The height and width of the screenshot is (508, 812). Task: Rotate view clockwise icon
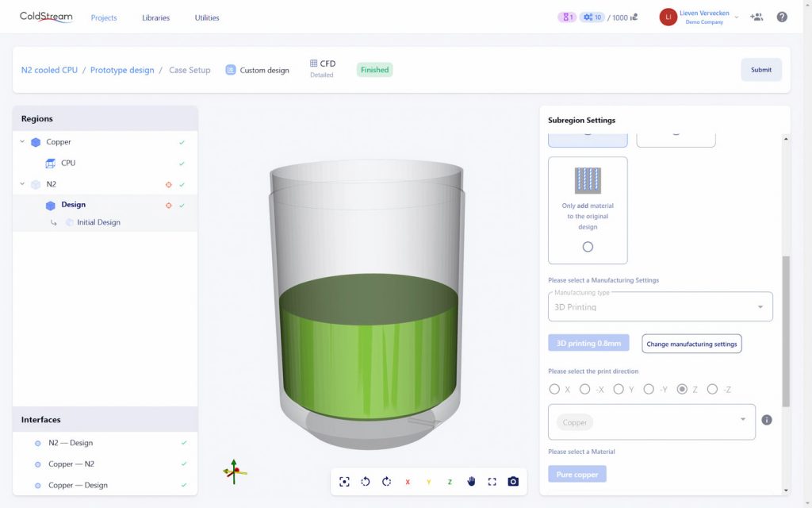tap(386, 482)
